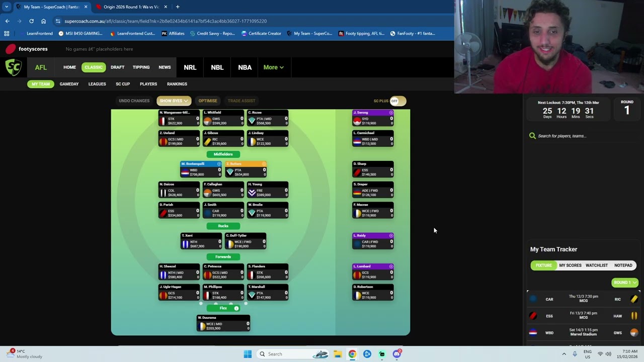
Task: Expand the Show Byes dropdown
Action: [174, 101]
